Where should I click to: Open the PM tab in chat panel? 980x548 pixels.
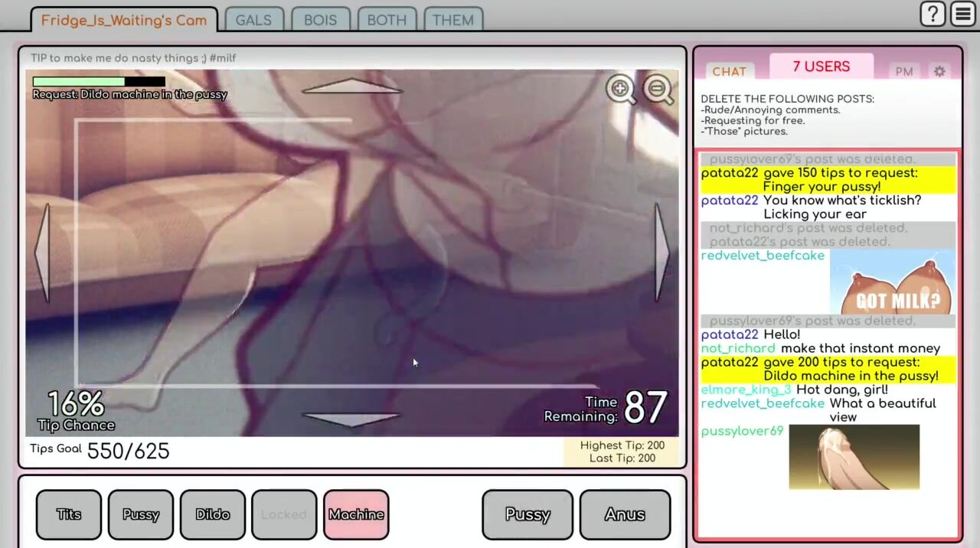click(x=903, y=71)
